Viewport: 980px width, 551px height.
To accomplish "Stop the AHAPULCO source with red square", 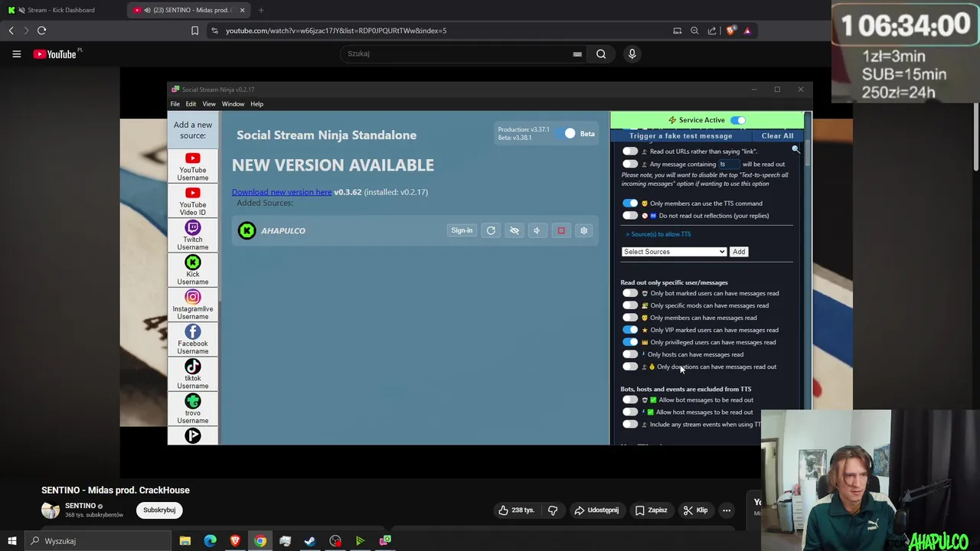I will pyautogui.click(x=561, y=230).
